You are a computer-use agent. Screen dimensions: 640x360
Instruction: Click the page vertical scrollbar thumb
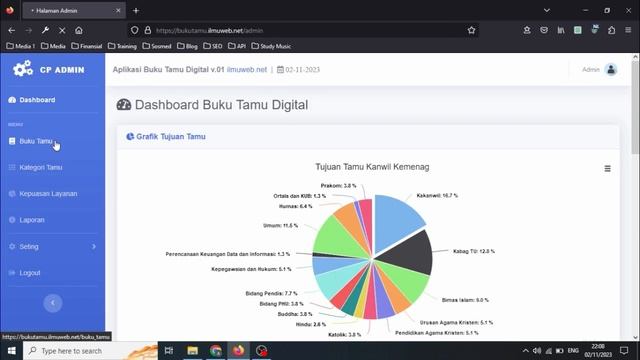click(x=636, y=108)
